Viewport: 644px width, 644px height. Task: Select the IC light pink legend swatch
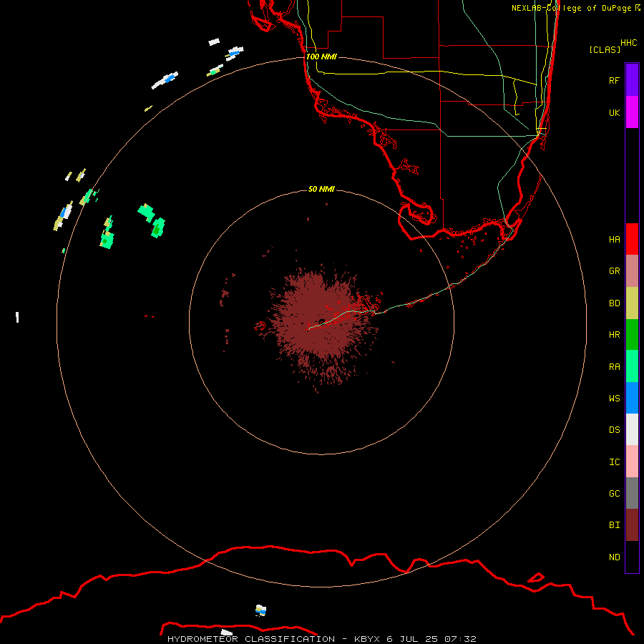click(x=632, y=462)
